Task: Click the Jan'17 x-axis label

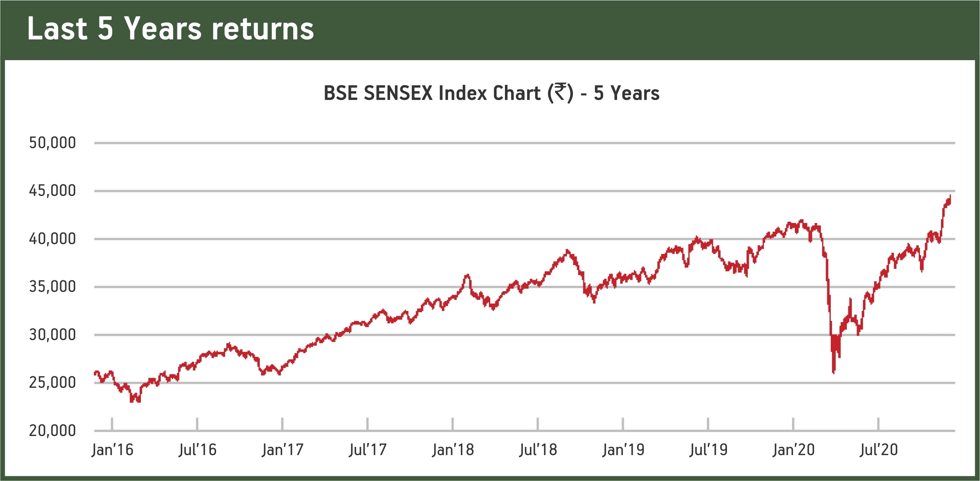Action: pyautogui.click(x=283, y=450)
